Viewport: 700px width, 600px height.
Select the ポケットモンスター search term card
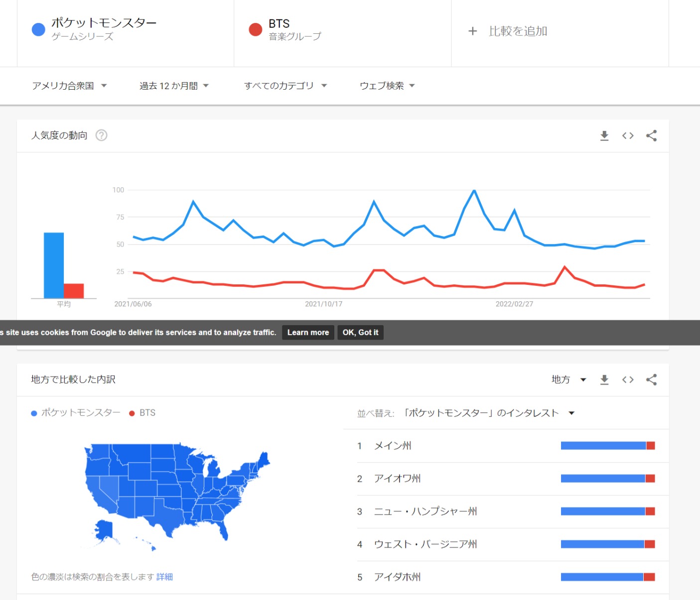coord(126,30)
